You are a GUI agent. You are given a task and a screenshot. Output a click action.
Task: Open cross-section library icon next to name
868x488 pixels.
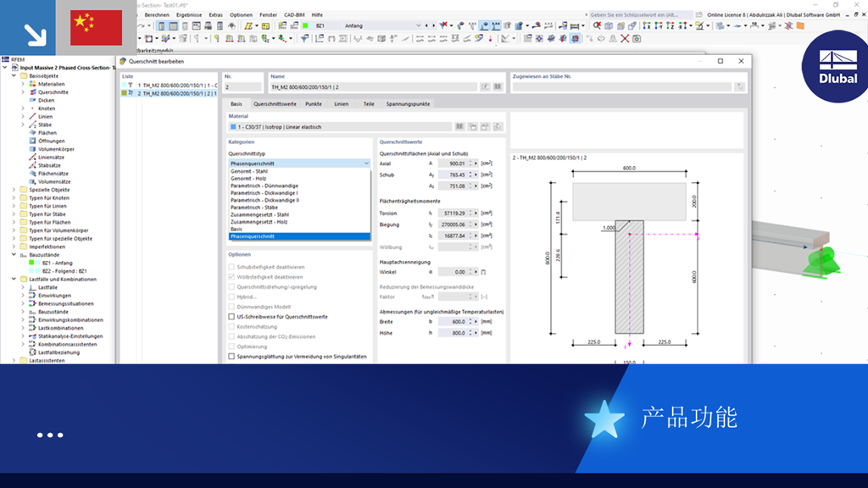click(498, 87)
